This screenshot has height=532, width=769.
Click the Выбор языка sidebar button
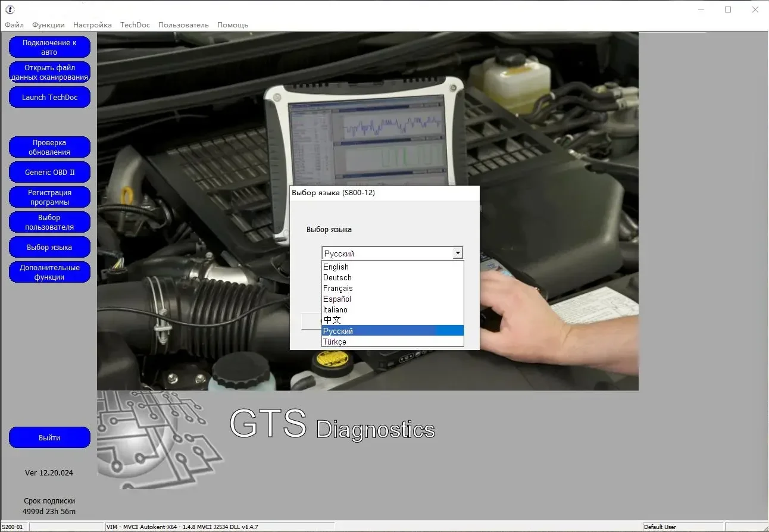[x=49, y=247]
